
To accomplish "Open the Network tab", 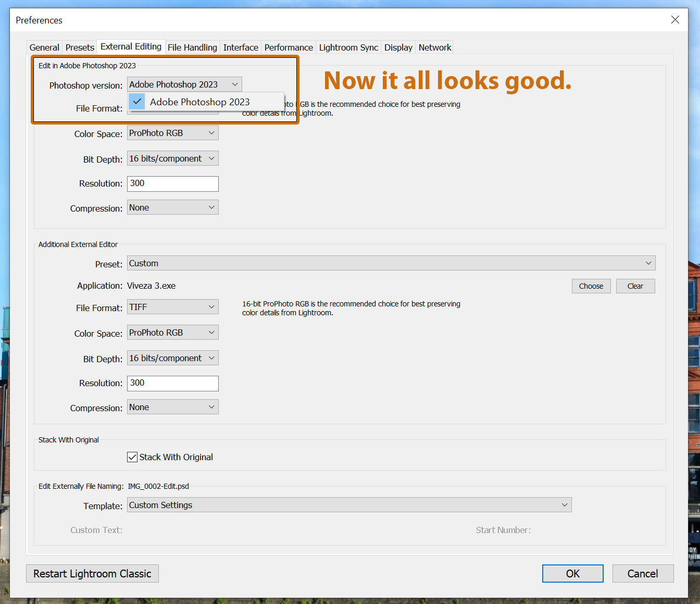I will (x=435, y=47).
